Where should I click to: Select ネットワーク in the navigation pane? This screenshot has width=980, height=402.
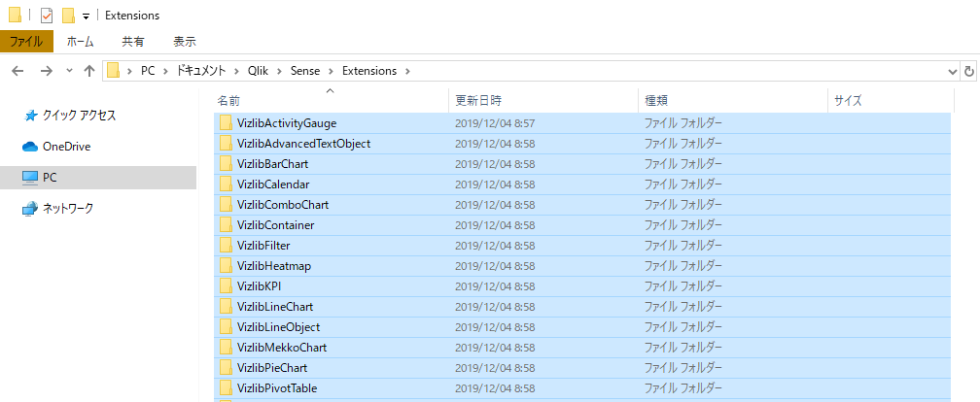point(58,209)
